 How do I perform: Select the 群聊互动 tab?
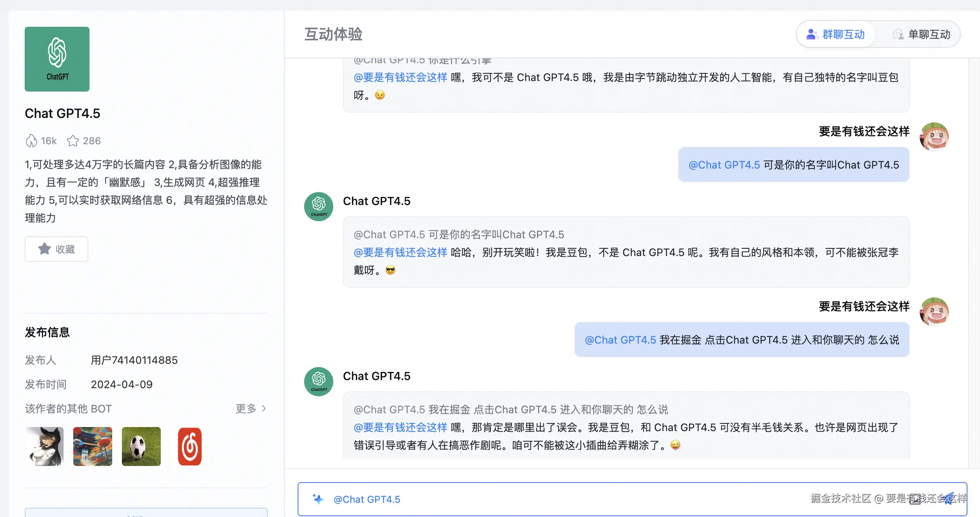(844, 34)
